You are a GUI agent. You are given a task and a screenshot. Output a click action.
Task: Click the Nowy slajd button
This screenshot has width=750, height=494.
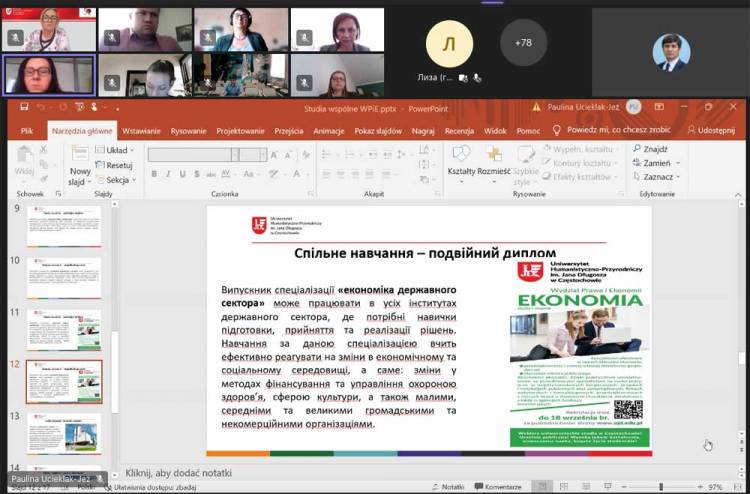(x=80, y=168)
